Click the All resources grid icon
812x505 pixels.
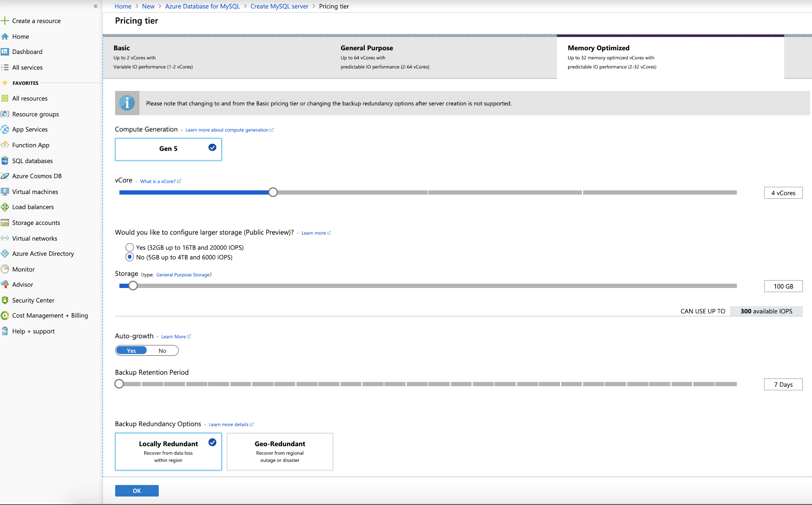point(5,98)
